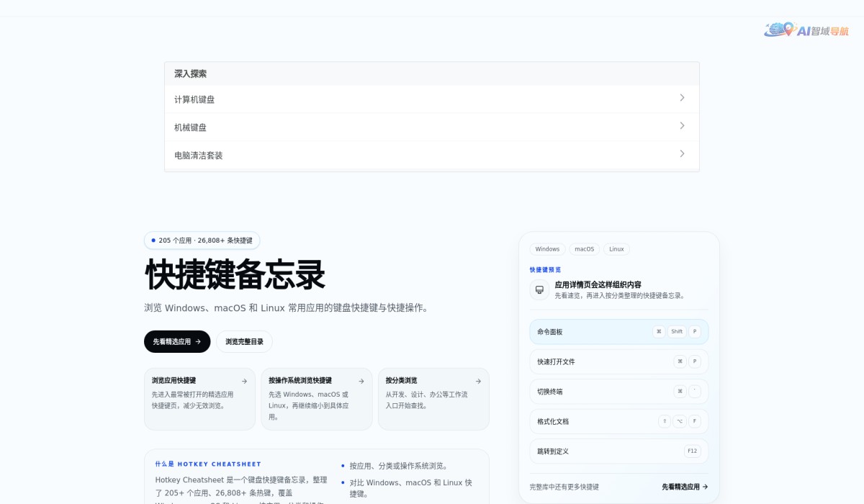Click the monitor icon in the 快捷键预览 panel

[539, 289]
